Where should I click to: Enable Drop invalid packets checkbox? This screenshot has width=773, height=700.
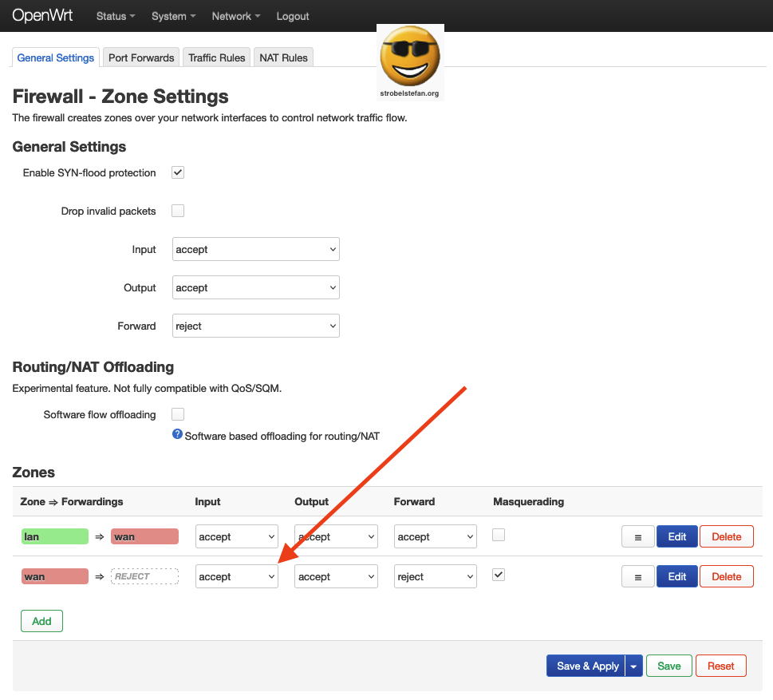(x=178, y=211)
